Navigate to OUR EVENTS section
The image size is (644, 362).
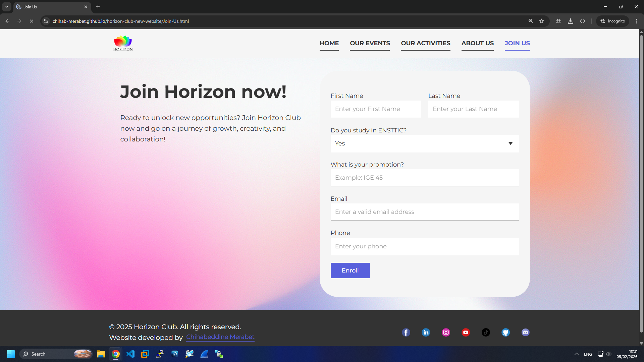pyautogui.click(x=370, y=43)
